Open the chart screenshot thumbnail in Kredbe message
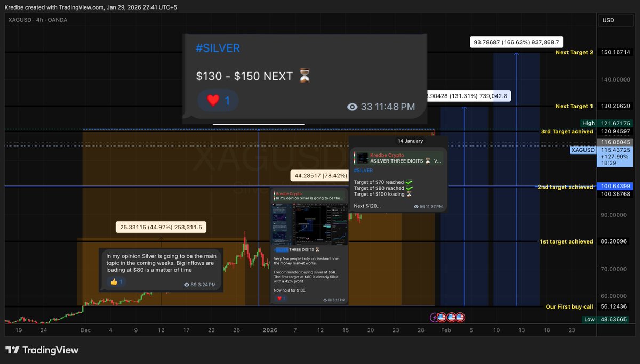640x364 pixels. 309,224
